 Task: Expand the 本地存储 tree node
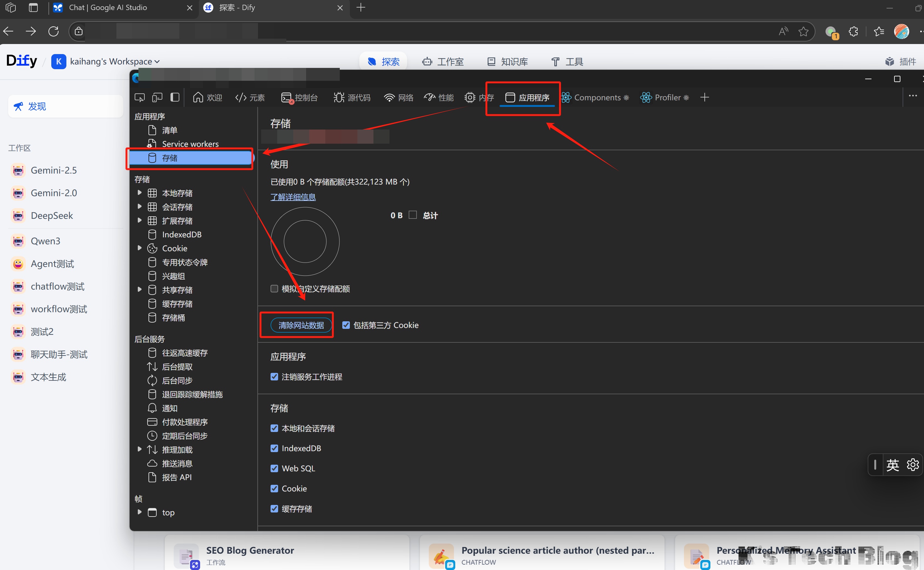(140, 193)
